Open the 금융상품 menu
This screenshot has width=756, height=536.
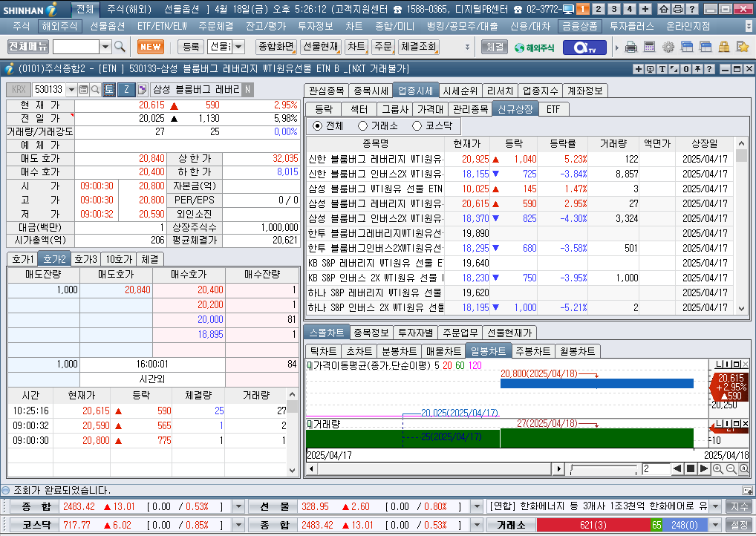[579, 26]
